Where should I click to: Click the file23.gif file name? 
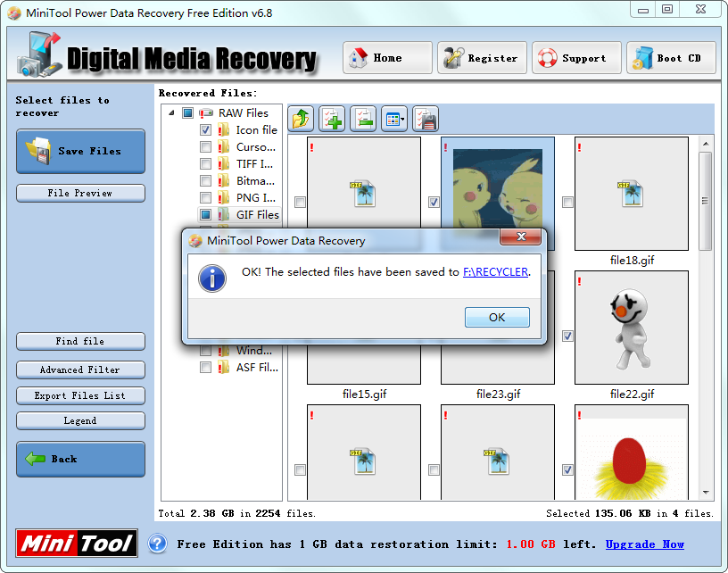[x=498, y=394]
